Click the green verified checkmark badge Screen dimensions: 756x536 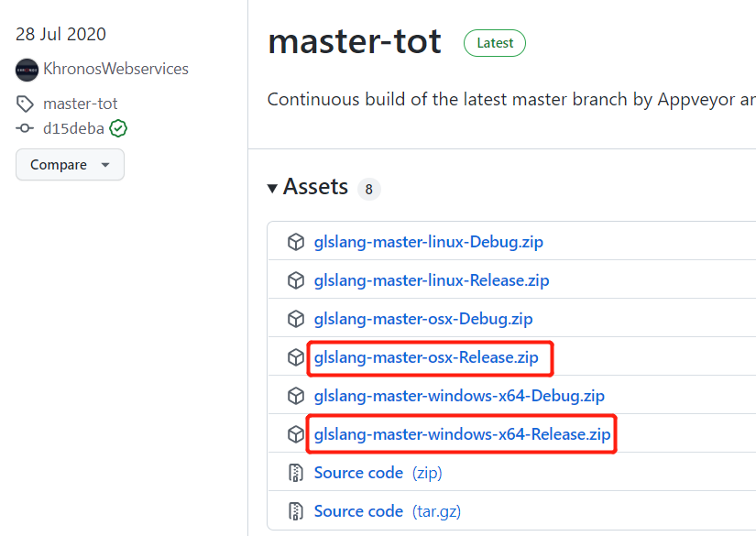[x=118, y=128]
